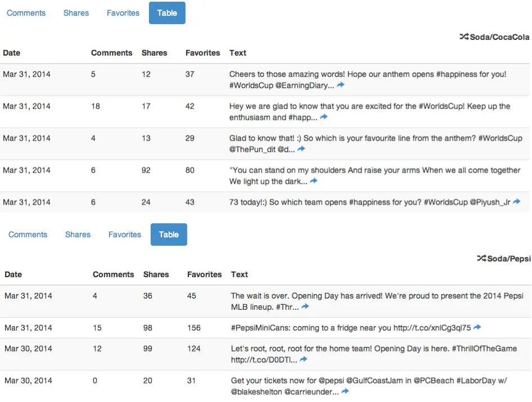
Task: Select the Table tab in CocaCola panel
Action: point(167,13)
